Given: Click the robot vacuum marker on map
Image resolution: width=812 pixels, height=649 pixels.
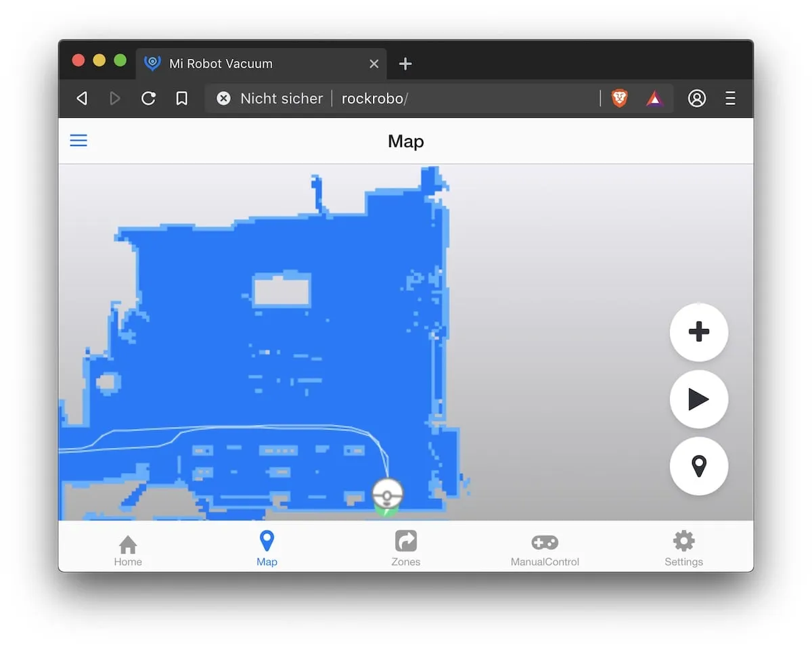Looking at the screenshot, I should tap(387, 495).
